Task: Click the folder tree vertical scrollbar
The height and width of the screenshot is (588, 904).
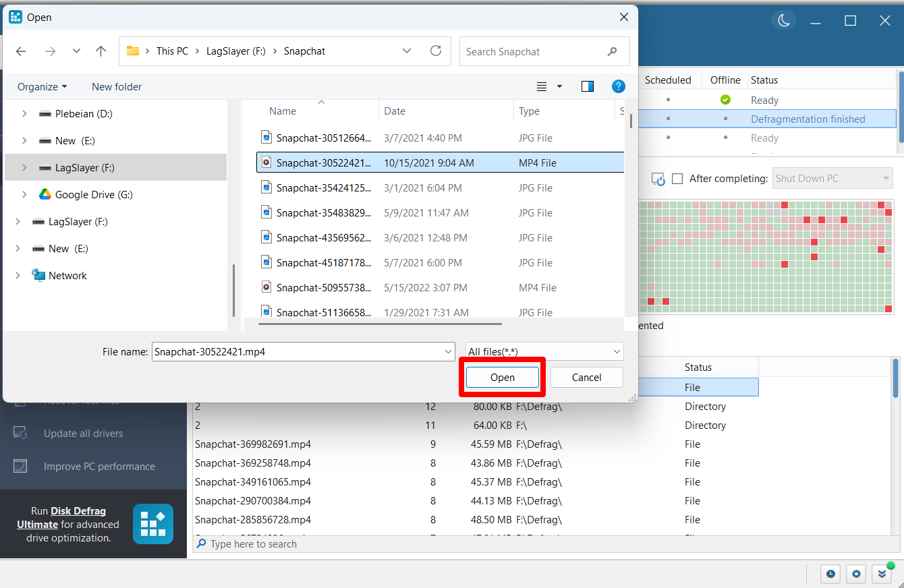Action: point(234,290)
